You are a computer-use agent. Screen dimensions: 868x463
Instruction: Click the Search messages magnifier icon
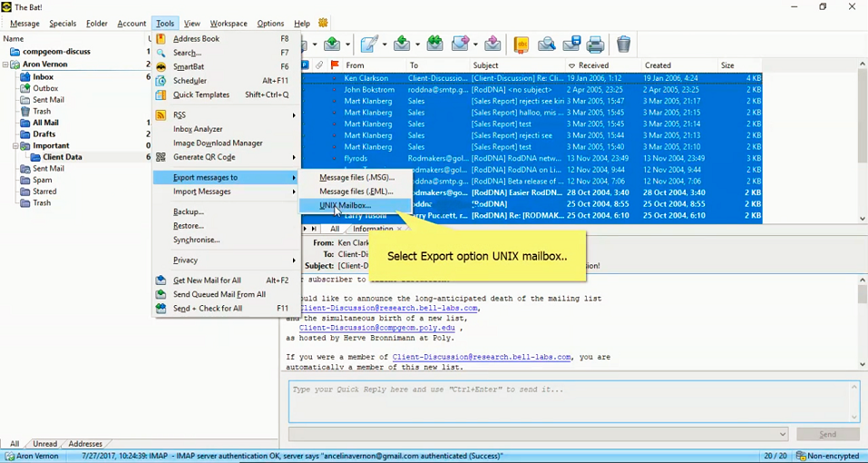[x=546, y=44]
